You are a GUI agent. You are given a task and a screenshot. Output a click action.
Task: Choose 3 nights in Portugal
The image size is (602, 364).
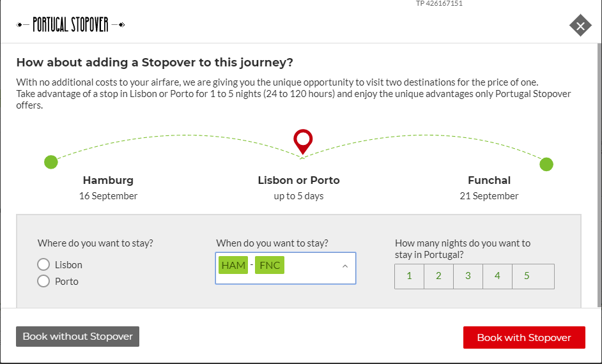468,276
